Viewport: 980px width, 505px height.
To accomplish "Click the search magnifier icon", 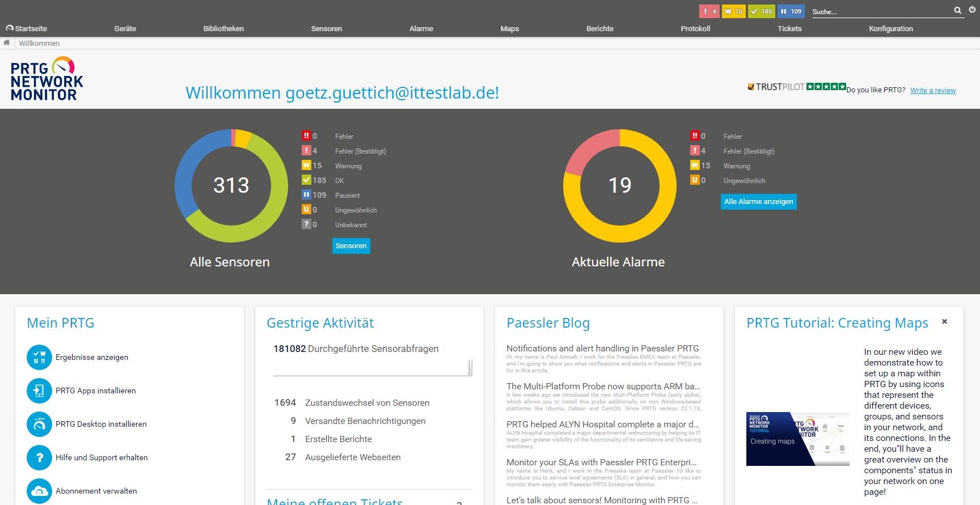I will click(x=957, y=11).
